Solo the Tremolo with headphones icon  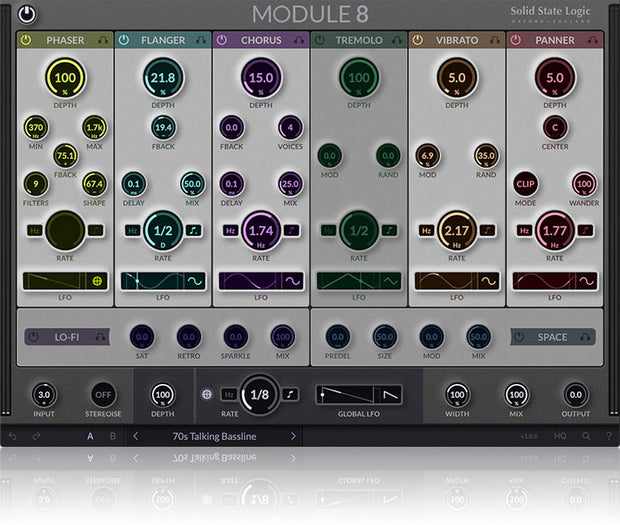point(397,40)
